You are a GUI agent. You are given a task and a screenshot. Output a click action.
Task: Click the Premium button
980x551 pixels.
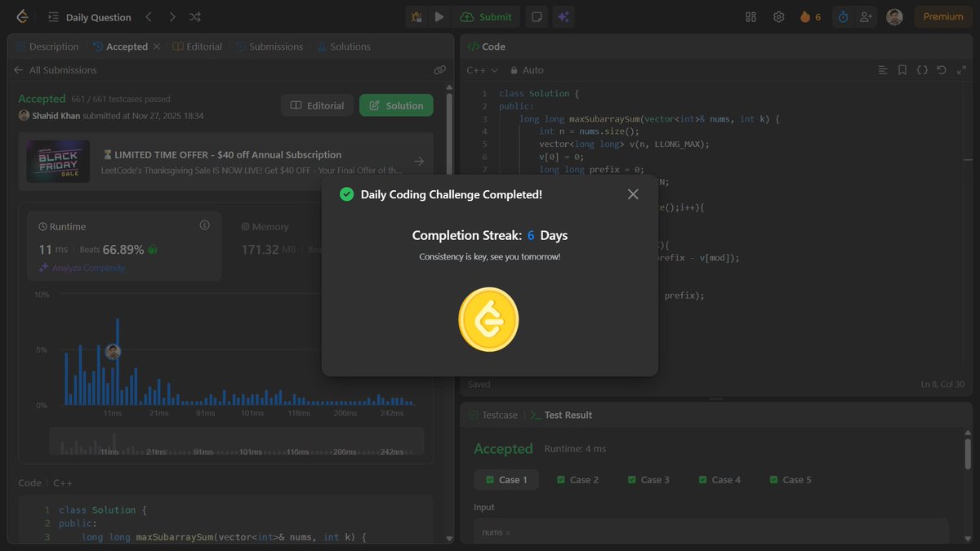click(x=943, y=16)
